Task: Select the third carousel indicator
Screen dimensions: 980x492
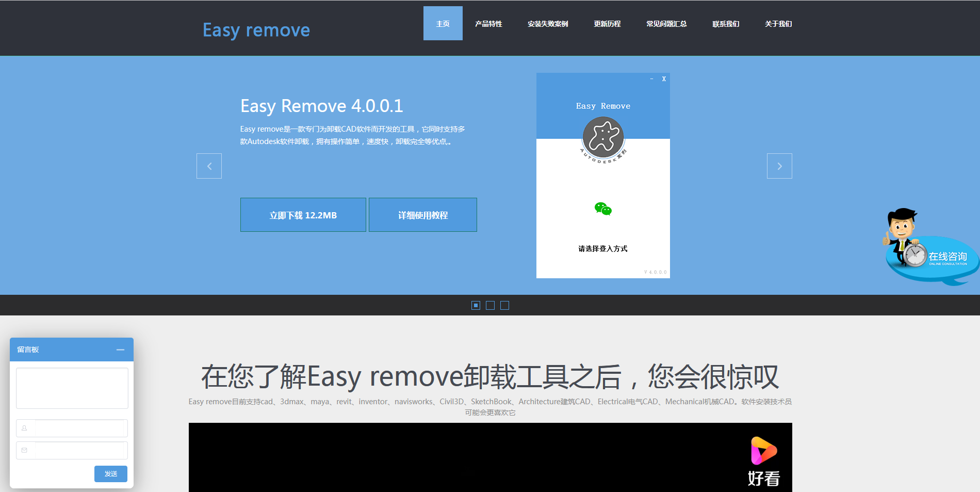Action: [x=504, y=305]
